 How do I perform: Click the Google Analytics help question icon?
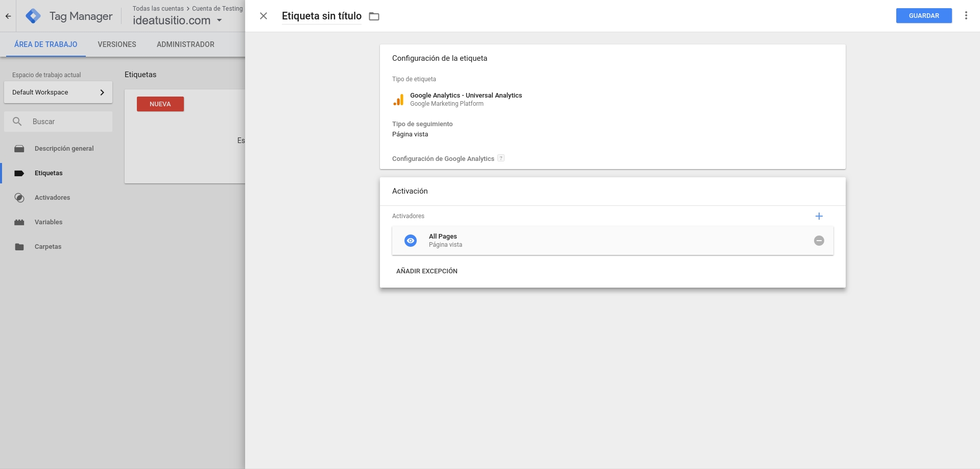(501, 158)
